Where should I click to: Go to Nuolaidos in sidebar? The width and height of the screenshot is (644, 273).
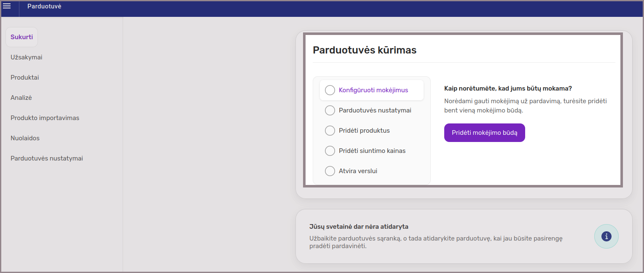25,138
